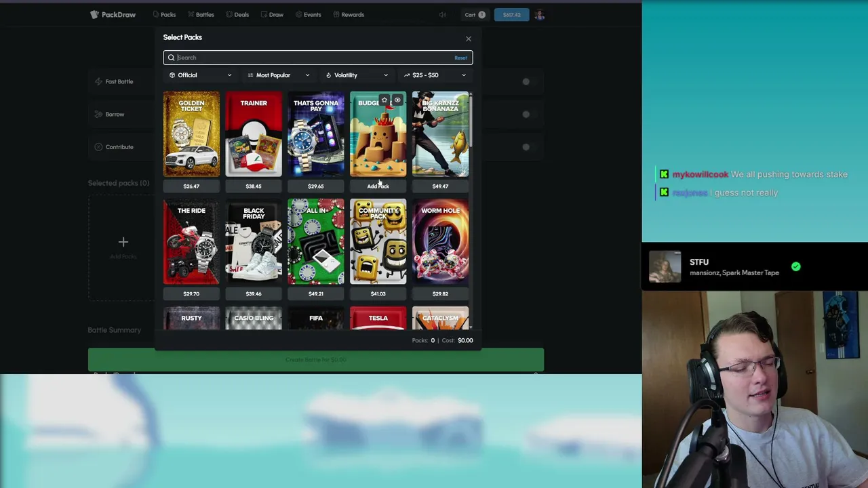Viewport: 868px width, 488px height.
Task: Open the user profile avatar
Action: pos(540,14)
